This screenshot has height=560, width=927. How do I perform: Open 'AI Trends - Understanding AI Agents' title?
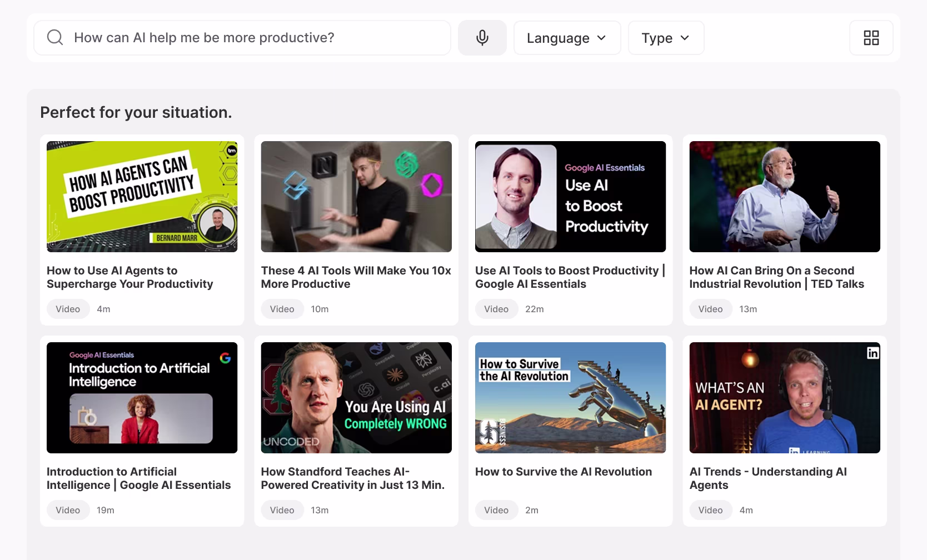(768, 478)
